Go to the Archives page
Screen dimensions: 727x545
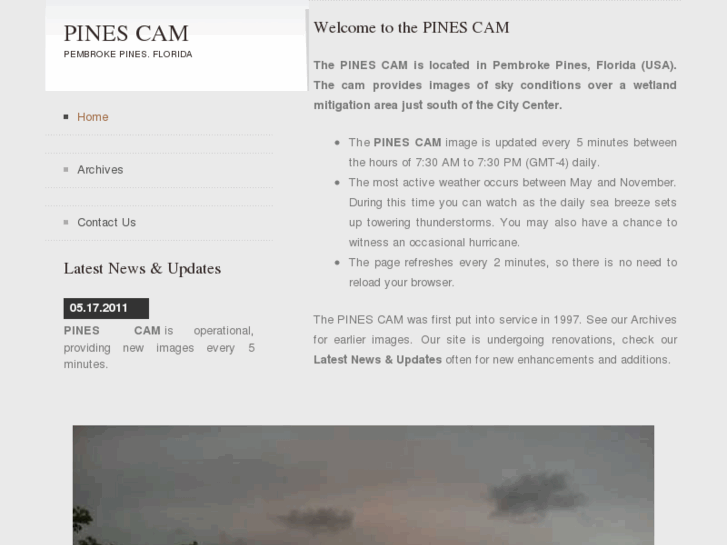click(100, 170)
